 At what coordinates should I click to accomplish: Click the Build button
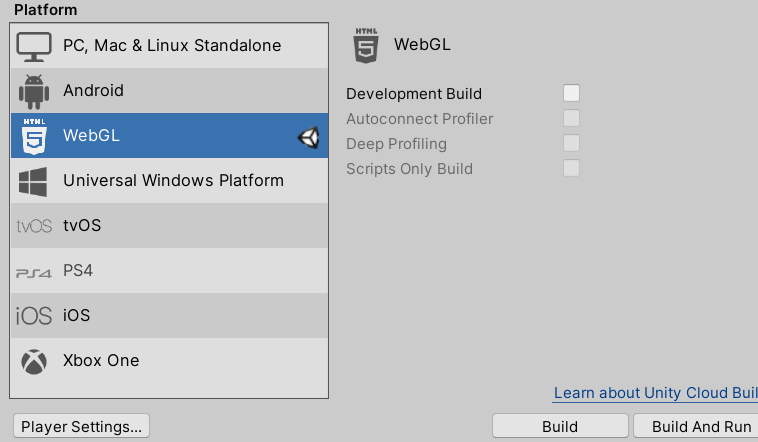[560, 426]
